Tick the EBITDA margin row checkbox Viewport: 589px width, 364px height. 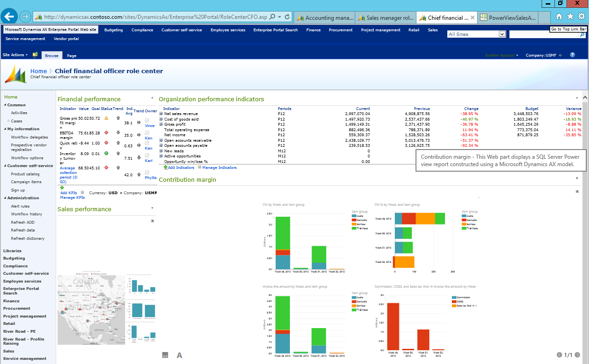pyautogui.click(x=147, y=132)
